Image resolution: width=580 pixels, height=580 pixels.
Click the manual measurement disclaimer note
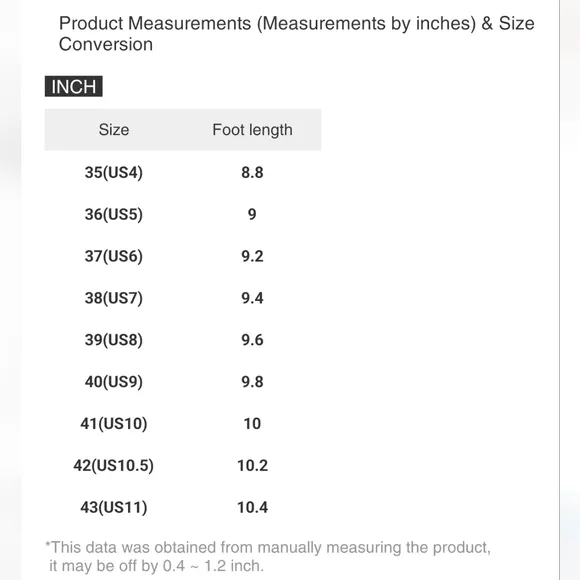click(268, 556)
